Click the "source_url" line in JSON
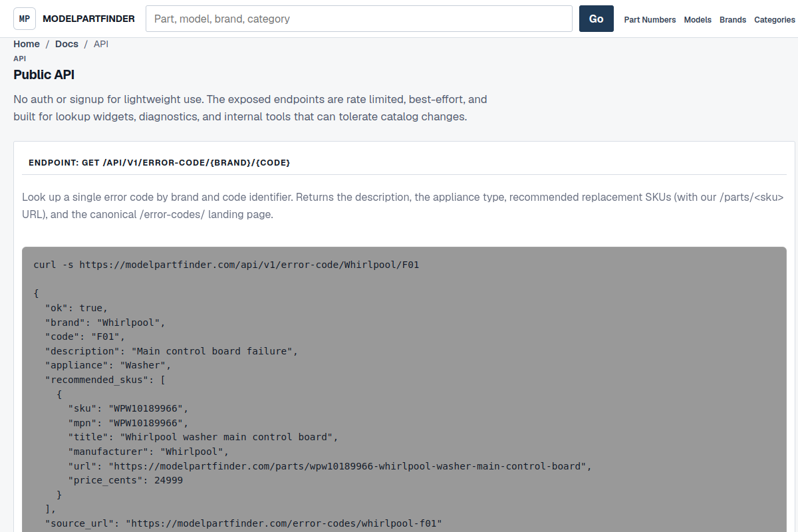The height and width of the screenshot is (532, 798). pos(243,523)
